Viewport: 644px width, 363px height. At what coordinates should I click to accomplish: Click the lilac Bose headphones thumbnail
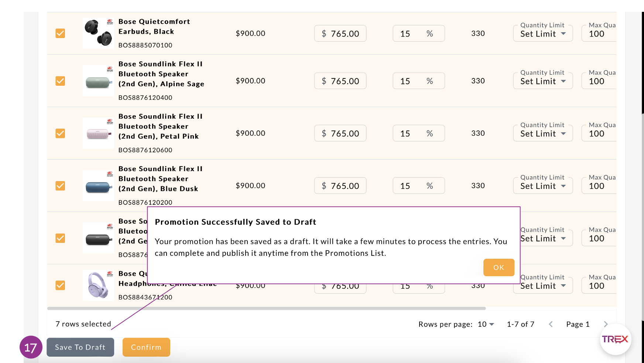pos(98,285)
